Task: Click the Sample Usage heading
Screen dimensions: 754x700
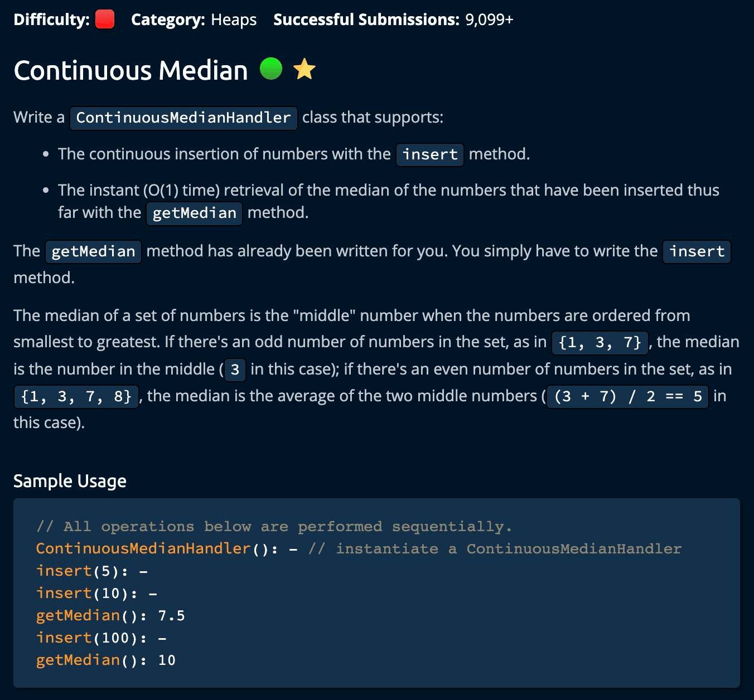Action: [70, 481]
